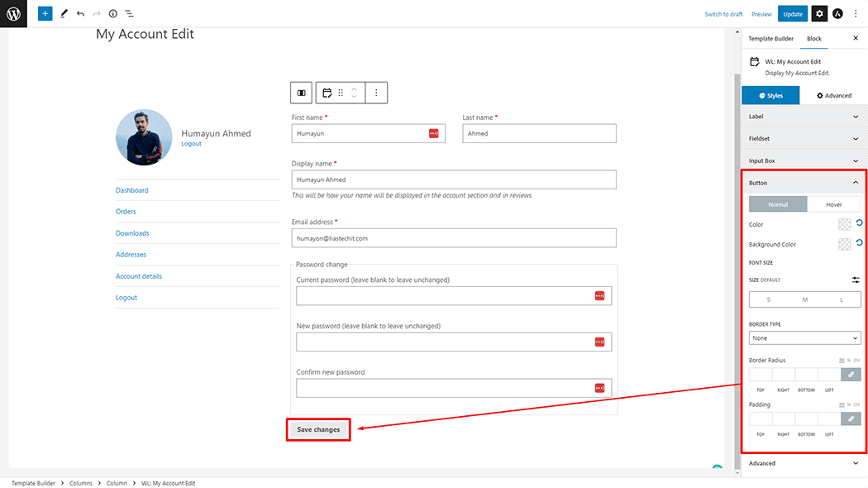The width and height of the screenshot is (868, 488).
Task: Switch to the Template Builder tab
Action: click(x=770, y=39)
